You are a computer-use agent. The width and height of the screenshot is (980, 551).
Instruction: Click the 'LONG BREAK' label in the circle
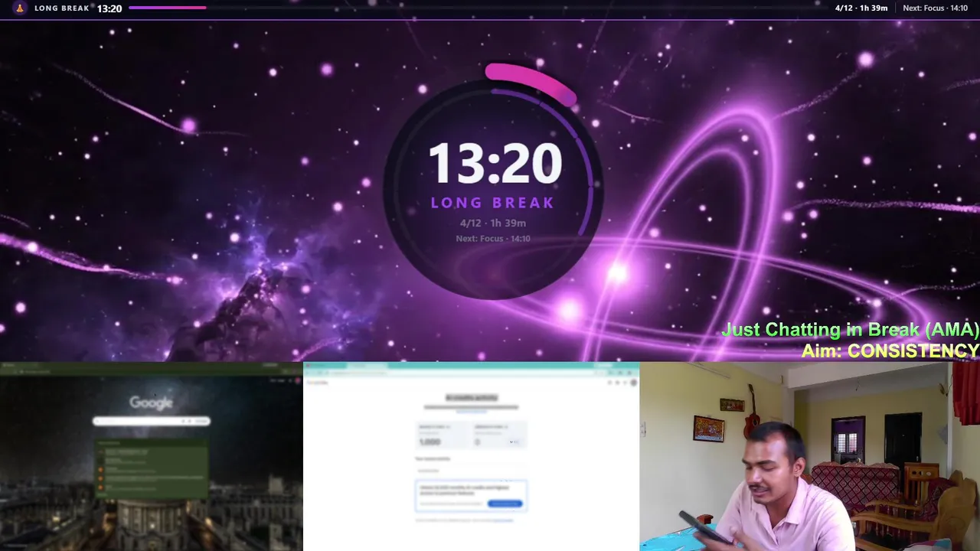[x=492, y=203]
